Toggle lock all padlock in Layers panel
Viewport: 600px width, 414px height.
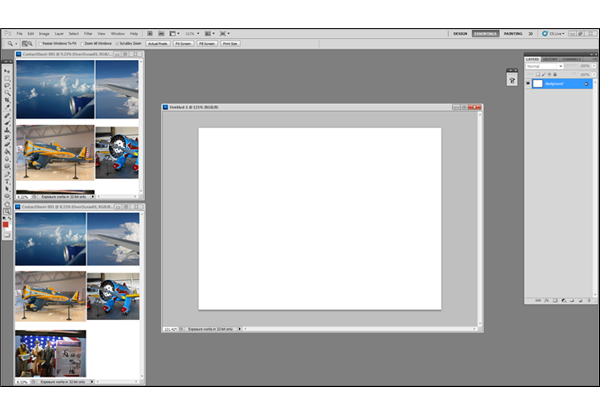point(555,74)
